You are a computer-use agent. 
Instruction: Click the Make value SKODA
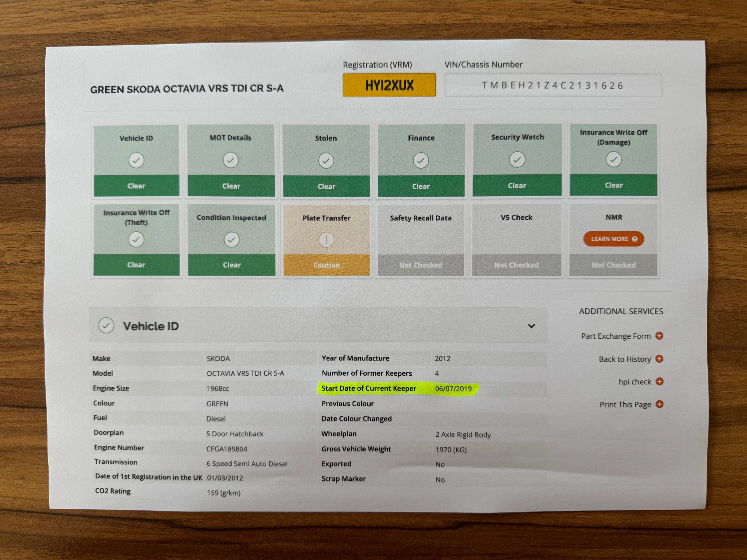pyautogui.click(x=218, y=358)
